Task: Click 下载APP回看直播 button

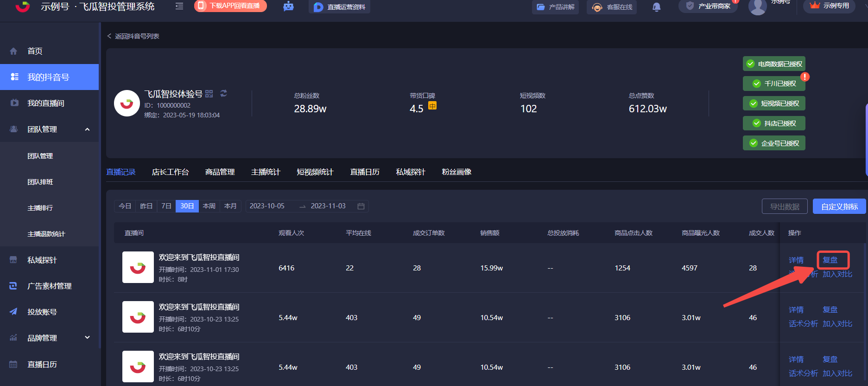Action: pyautogui.click(x=230, y=6)
